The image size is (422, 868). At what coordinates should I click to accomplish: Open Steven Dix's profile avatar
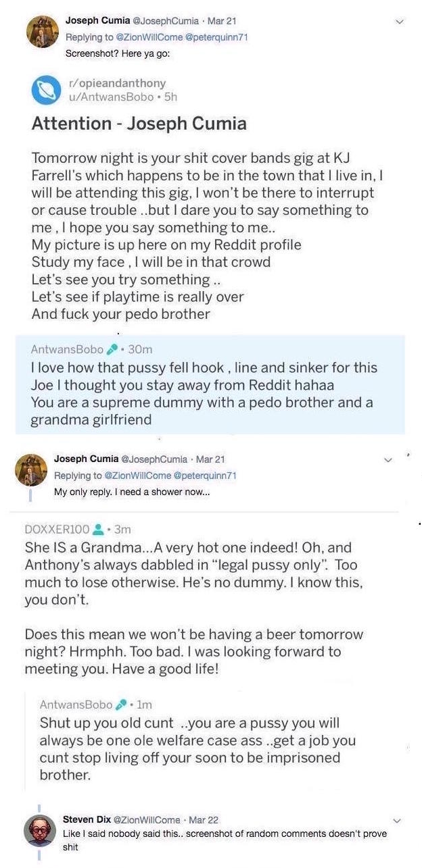click(x=40, y=830)
